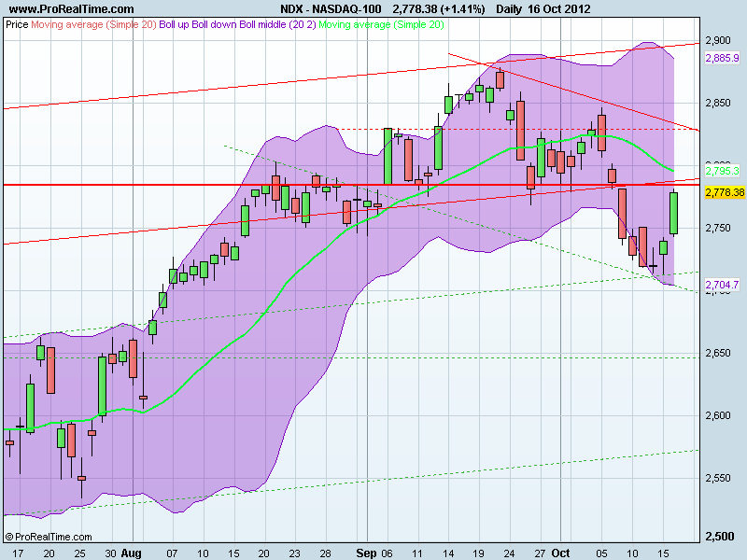Click the 11 date label on time axis
This screenshot has height=560, width=747.
417,553
